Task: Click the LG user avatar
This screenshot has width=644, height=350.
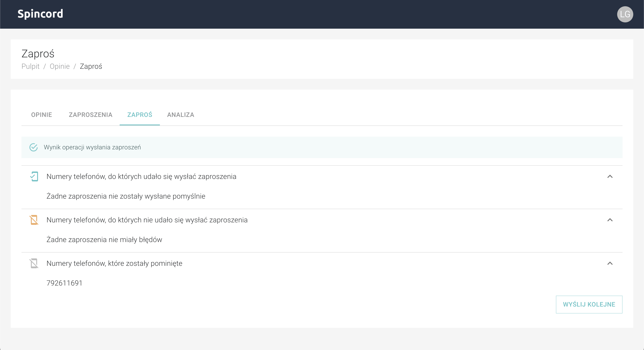Action: pyautogui.click(x=625, y=14)
